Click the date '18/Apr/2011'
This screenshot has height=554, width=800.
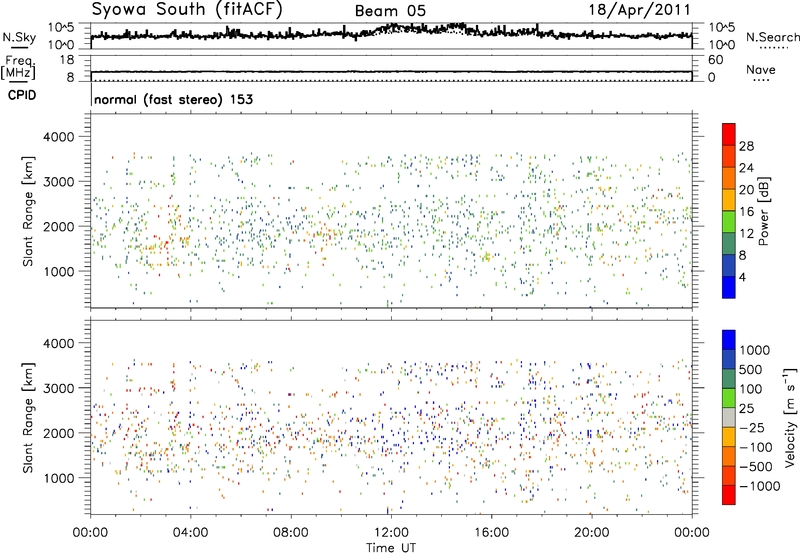tap(640, 10)
